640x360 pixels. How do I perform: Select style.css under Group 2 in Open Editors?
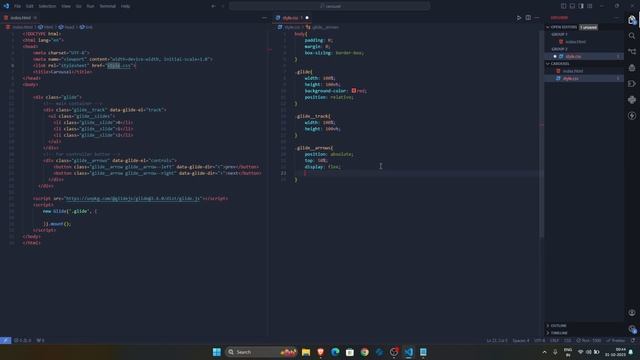[x=573, y=56]
